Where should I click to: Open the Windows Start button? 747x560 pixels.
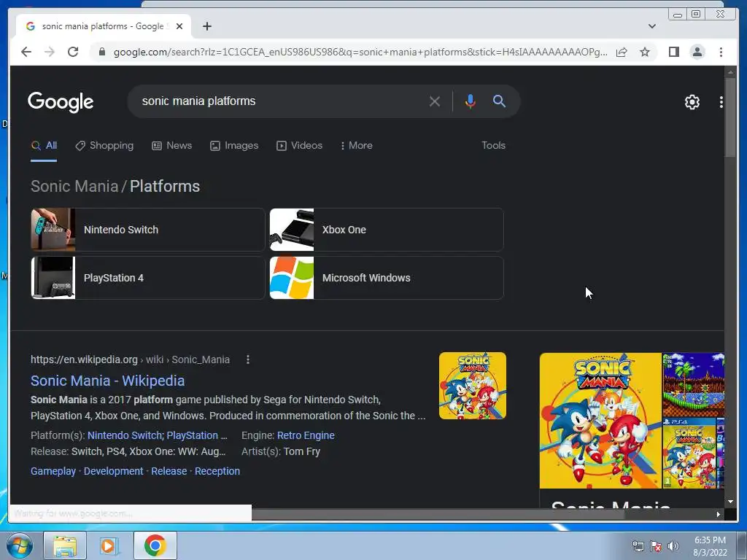pos(20,545)
